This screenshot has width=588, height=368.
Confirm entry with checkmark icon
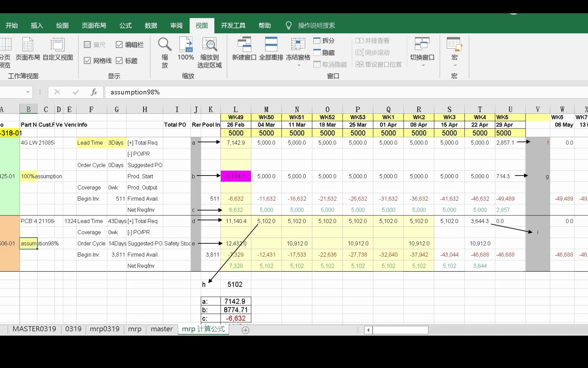(76, 92)
